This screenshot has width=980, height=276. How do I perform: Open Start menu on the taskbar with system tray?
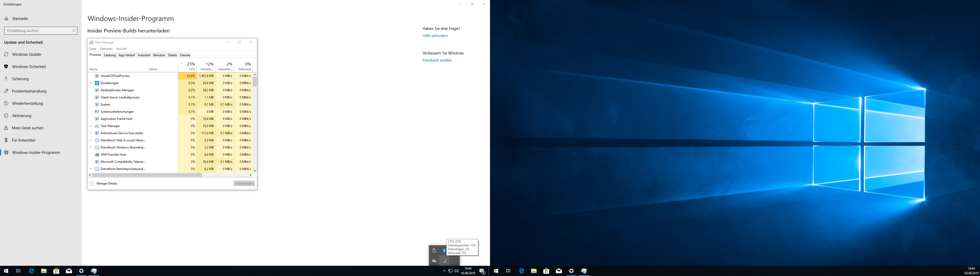pyautogui.click(x=6, y=271)
